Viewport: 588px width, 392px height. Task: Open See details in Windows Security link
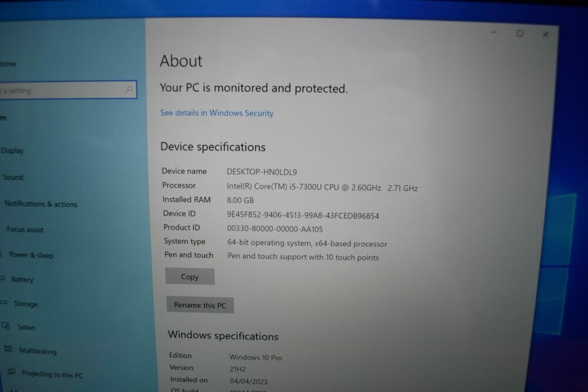(217, 113)
